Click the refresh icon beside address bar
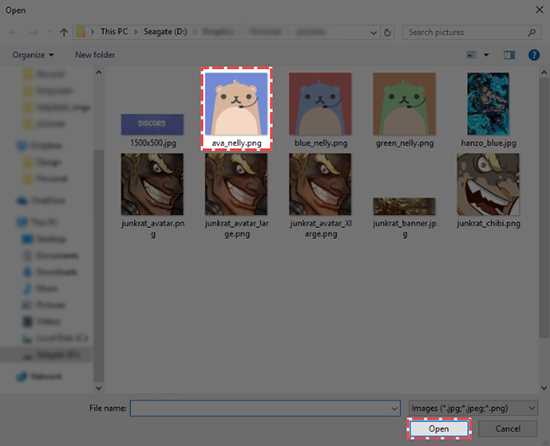 pos(388,33)
